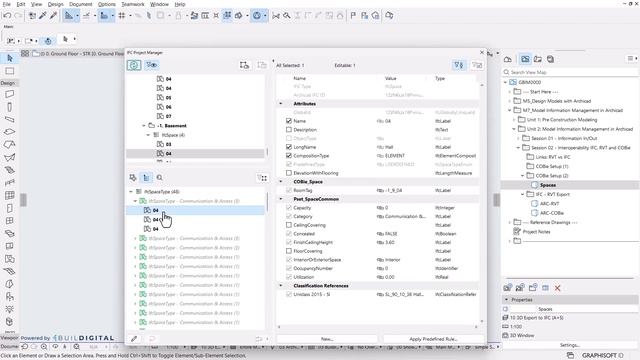
Task: Activate the Curtain Wall tool in toolbox
Action: (x=9, y=196)
